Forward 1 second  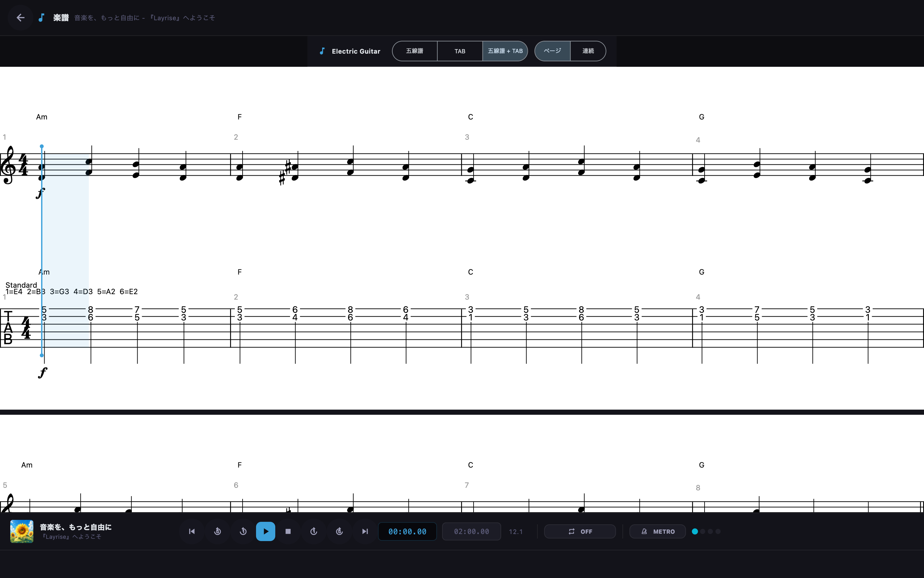(x=314, y=531)
